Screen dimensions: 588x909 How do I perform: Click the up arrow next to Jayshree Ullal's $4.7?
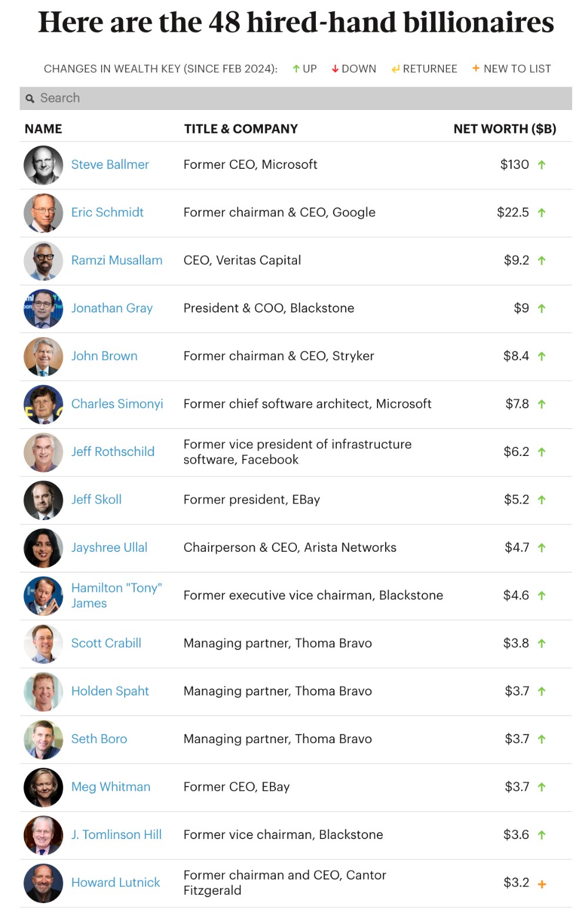click(x=542, y=548)
